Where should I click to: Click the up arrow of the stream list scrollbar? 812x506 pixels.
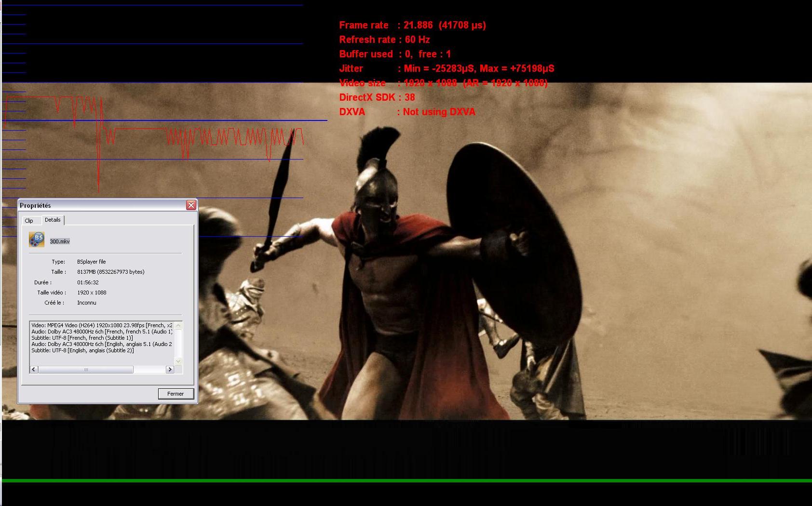point(178,326)
